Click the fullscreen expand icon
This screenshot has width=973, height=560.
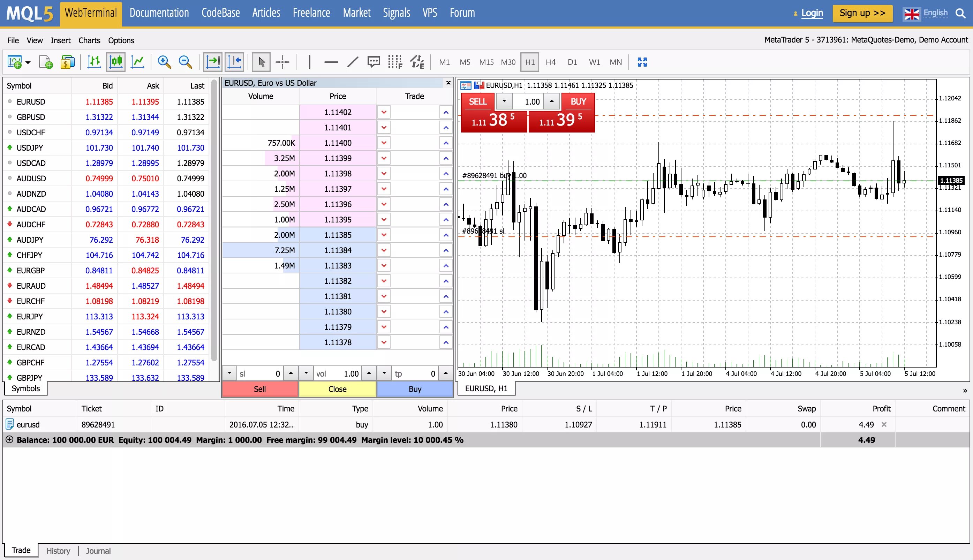(642, 62)
